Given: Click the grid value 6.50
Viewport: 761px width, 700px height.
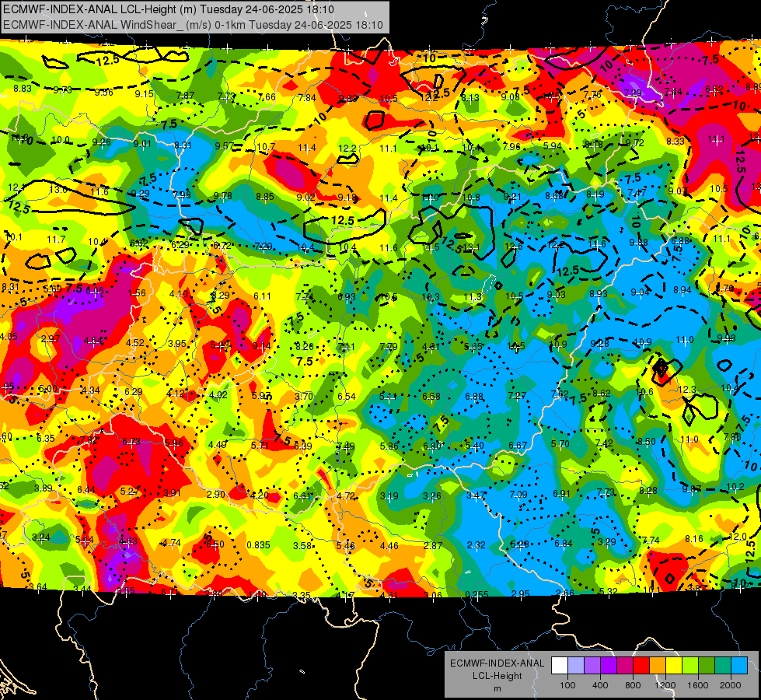Looking at the screenshot, I should click(215, 544).
